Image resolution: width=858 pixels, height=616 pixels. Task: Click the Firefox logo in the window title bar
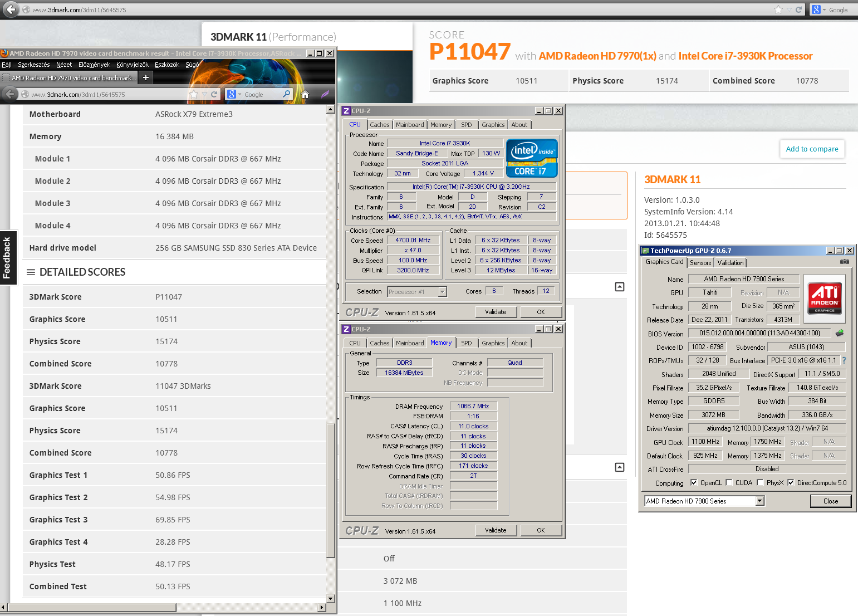click(x=4, y=53)
